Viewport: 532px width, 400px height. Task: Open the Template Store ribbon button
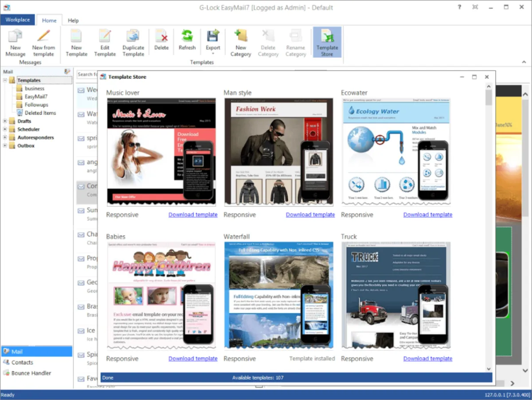tap(327, 43)
